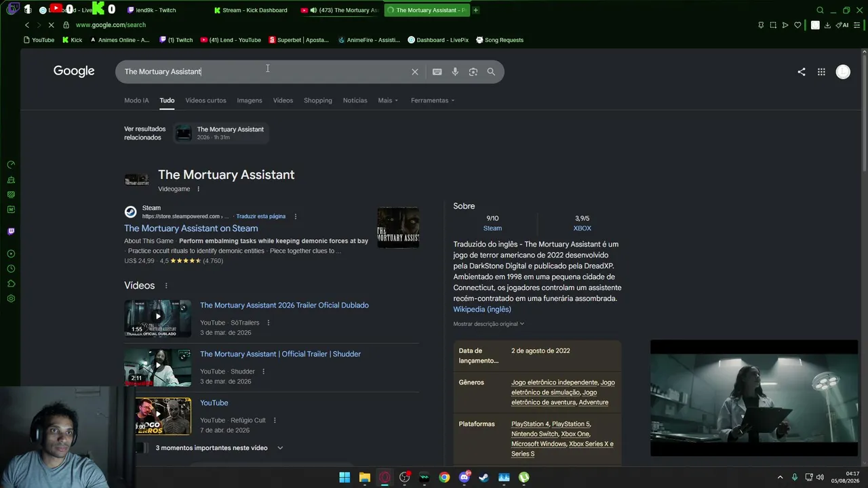Open Discord from the taskbar
Screen dimensions: 868x488
pyautogui.click(x=465, y=477)
